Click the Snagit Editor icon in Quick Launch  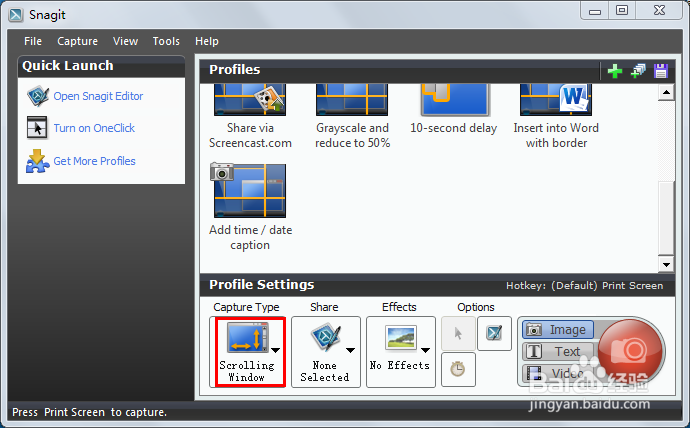[x=37, y=96]
